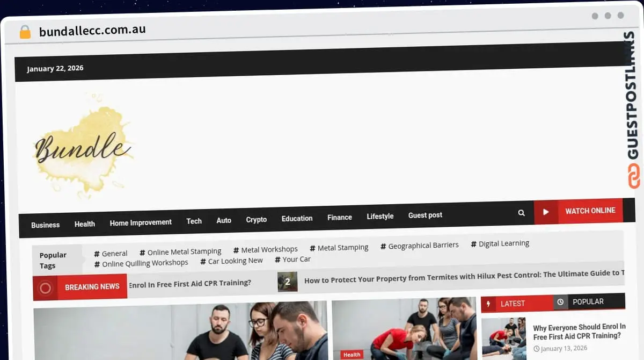
Task: Open the Online Metal Stamping tag
Action: (180, 252)
